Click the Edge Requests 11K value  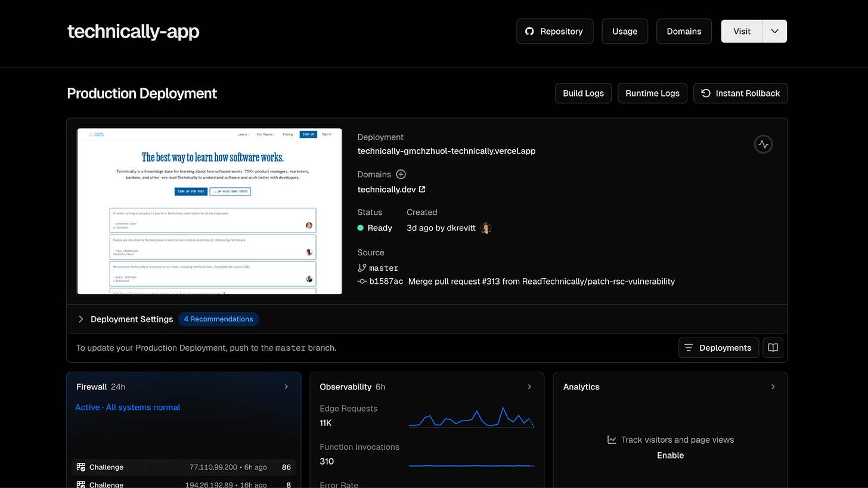pos(325,423)
